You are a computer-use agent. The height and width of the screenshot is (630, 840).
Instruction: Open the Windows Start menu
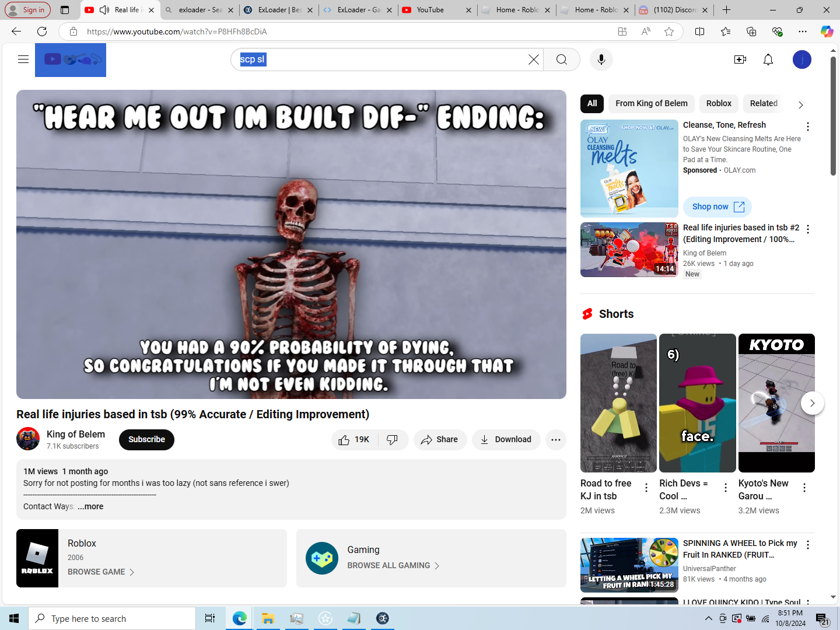tap(14, 618)
